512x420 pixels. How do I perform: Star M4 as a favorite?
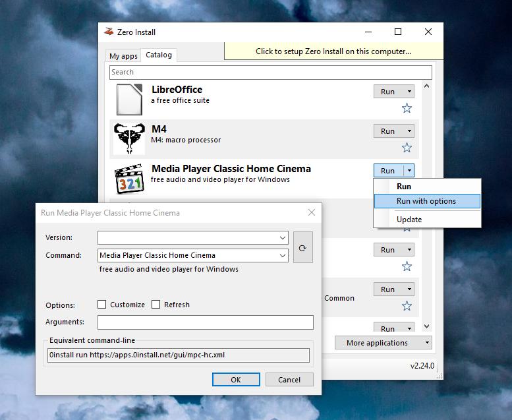pyautogui.click(x=407, y=148)
